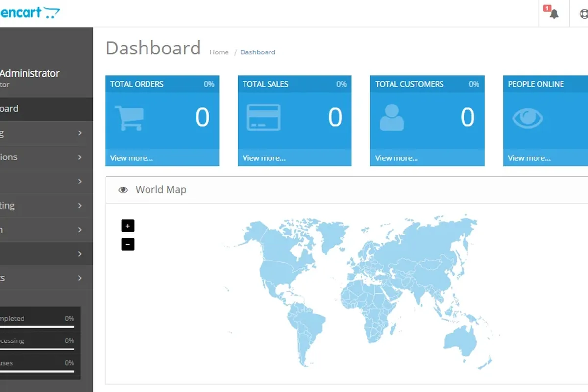
Task: Expand the last sidebar menu ending in 'ts'
Action: pos(46,278)
